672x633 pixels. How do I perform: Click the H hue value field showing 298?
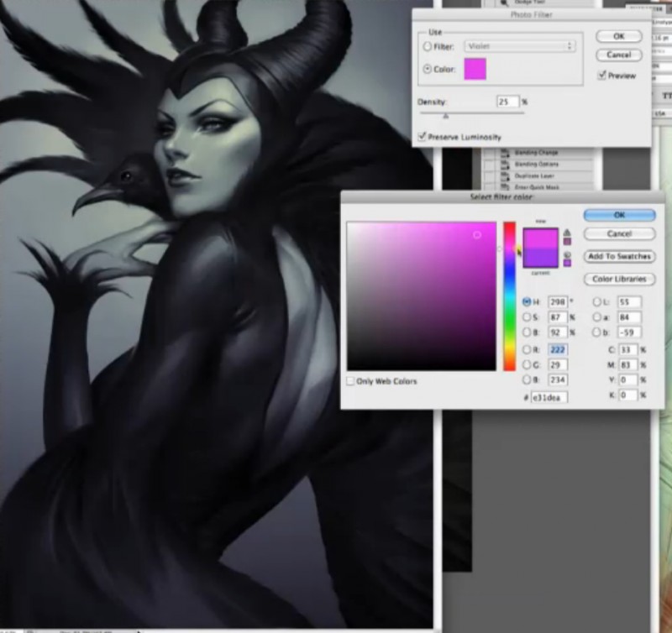558,302
